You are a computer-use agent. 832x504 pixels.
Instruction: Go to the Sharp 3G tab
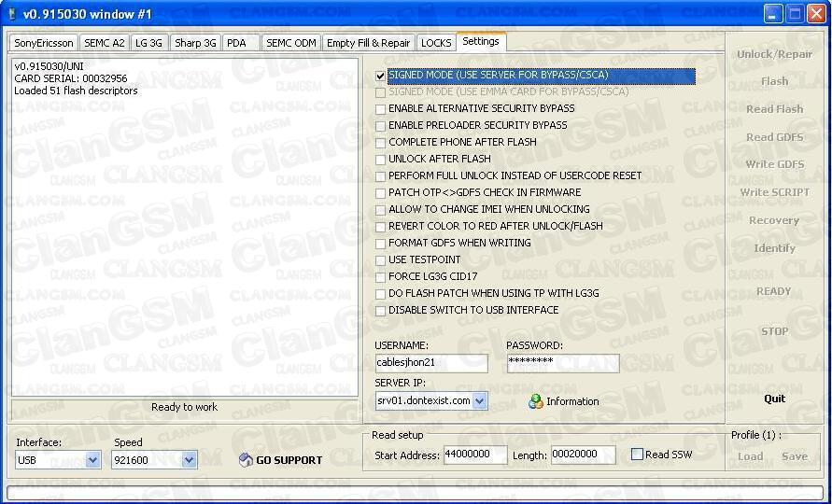pyautogui.click(x=195, y=43)
